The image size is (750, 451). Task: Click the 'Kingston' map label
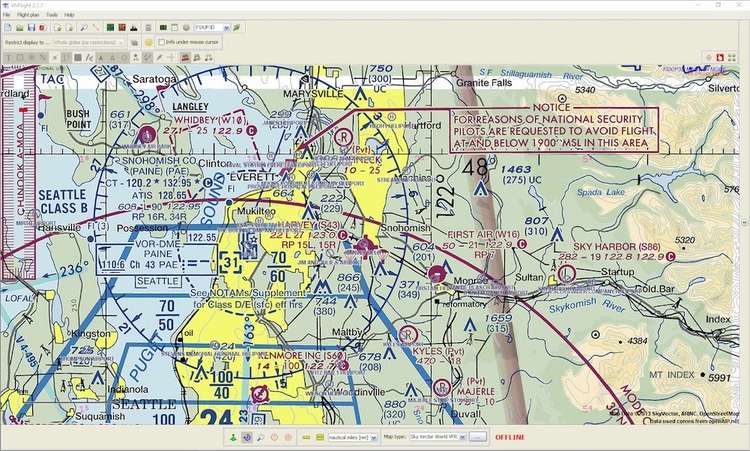(90, 333)
